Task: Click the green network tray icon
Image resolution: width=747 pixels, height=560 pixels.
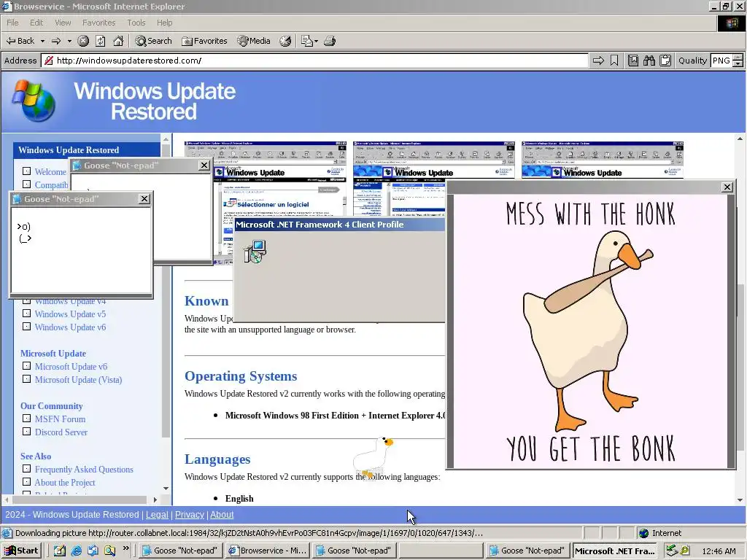Action: [672, 551]
